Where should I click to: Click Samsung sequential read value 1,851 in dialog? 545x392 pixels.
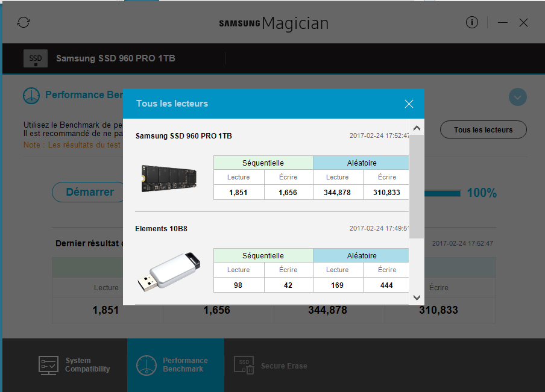pyautogui.click(x=239, y=193)
